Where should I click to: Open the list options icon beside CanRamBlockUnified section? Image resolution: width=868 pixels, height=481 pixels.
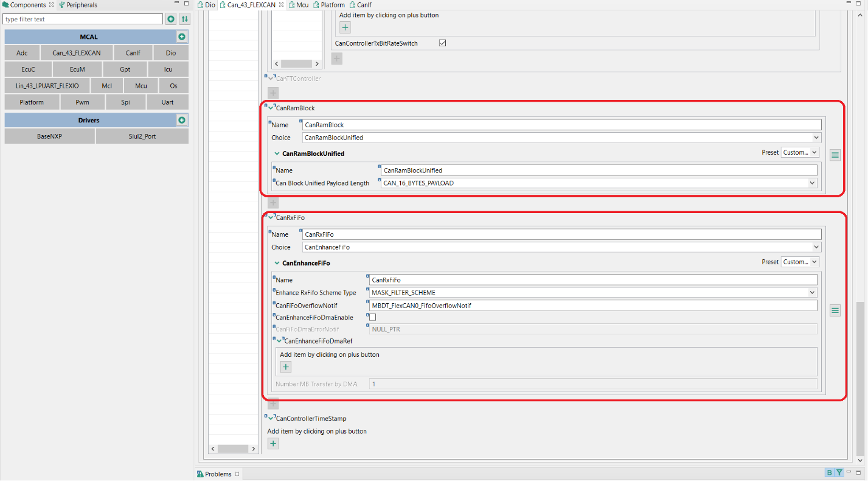[x=835, y=155]
